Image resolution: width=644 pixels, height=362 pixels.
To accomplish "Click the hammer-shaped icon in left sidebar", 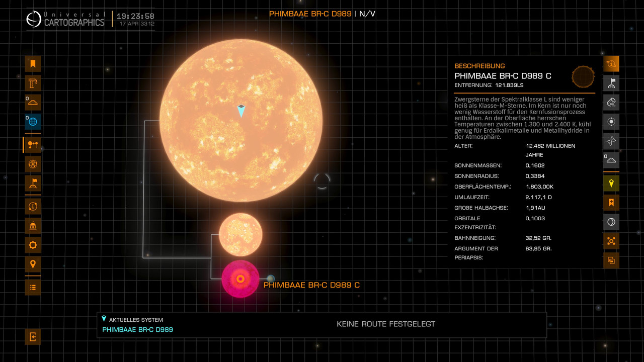I will (33, 83).
